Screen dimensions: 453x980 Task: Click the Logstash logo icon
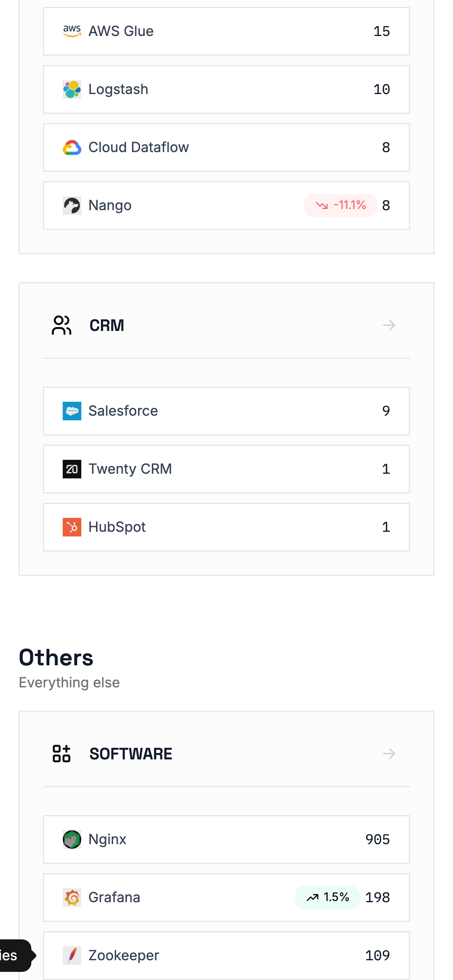[72, 89]
